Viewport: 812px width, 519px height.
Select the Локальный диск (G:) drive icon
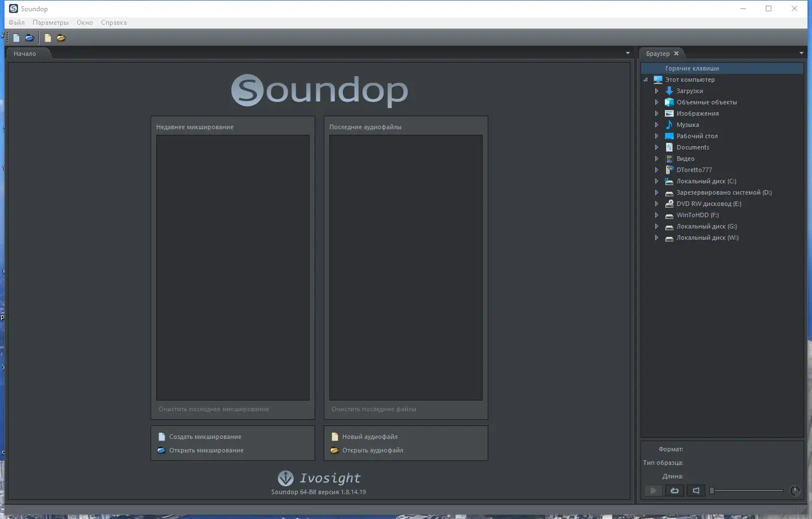(669, 227)
